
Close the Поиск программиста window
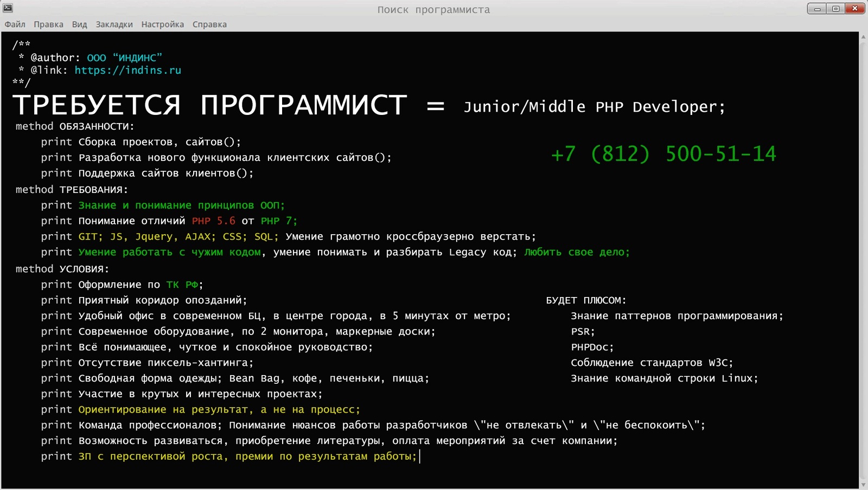coord(855,9)
